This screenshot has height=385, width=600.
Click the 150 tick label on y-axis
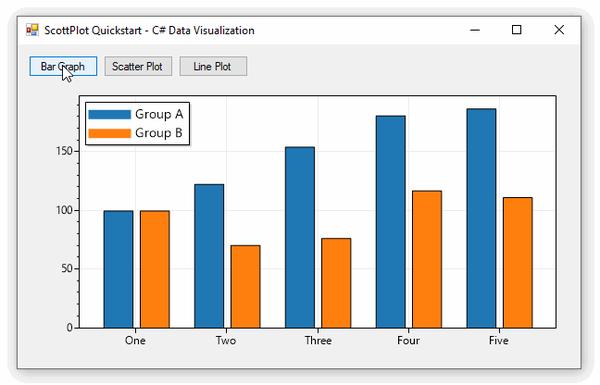pyautogui.click(x=64, y=151)
